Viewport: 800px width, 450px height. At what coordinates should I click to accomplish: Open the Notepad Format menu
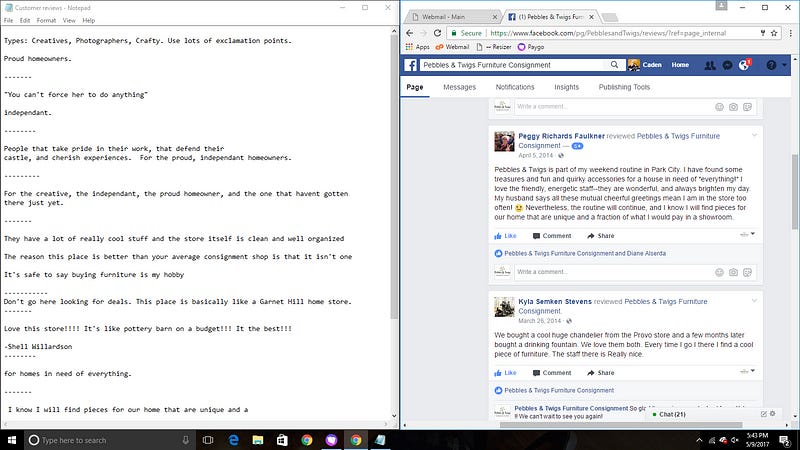[46, 20]
